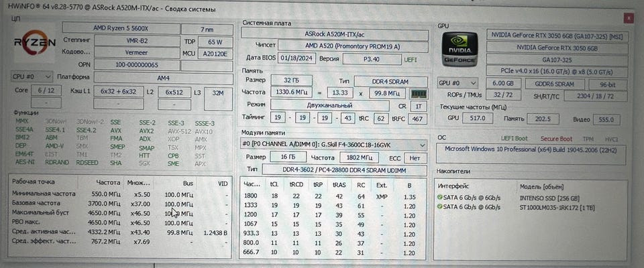
Task: Click the RTX 3050 6GB (GA107-325) [MSI] field
Action: pos(557,36)
